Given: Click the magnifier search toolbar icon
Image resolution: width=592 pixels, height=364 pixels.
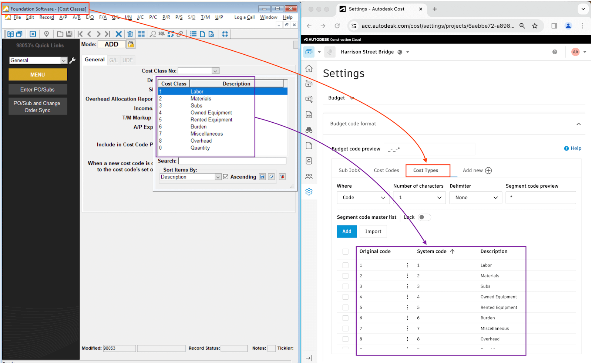Looking at the screenshot, I should [153, 34].
